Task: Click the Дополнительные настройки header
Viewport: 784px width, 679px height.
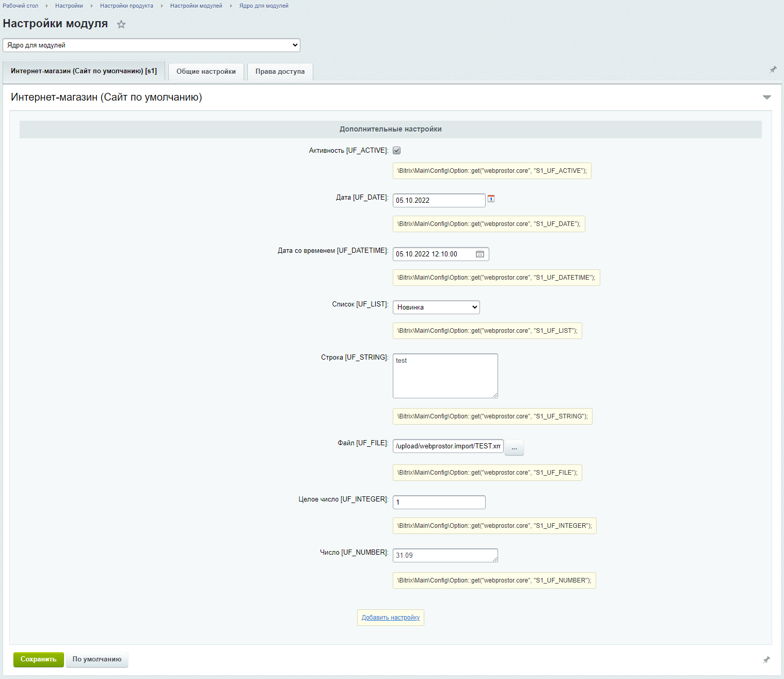Action: pyautogui.click(x=391, y=130)
